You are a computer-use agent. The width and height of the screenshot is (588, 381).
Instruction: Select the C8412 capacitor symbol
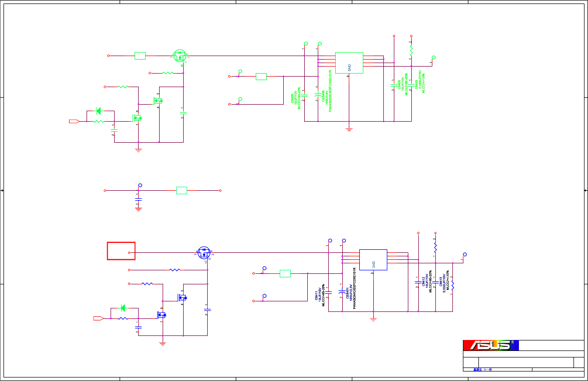(418, 282)
